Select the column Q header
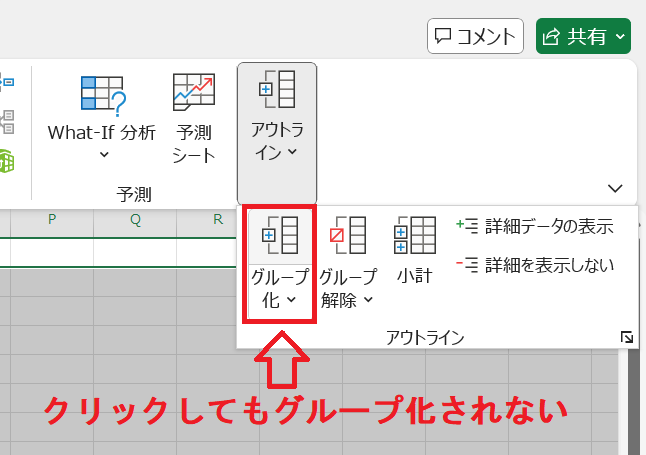 click(x=135, y=221)
